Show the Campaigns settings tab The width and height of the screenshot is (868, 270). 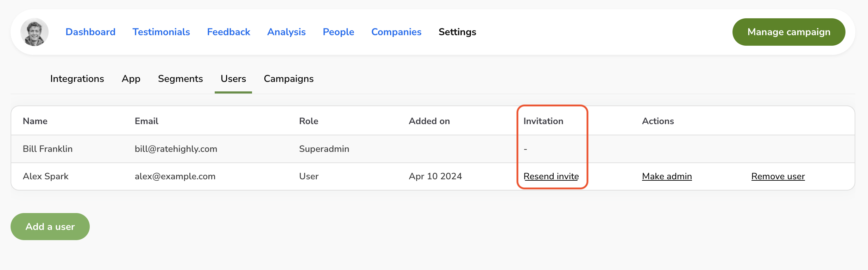289,79
